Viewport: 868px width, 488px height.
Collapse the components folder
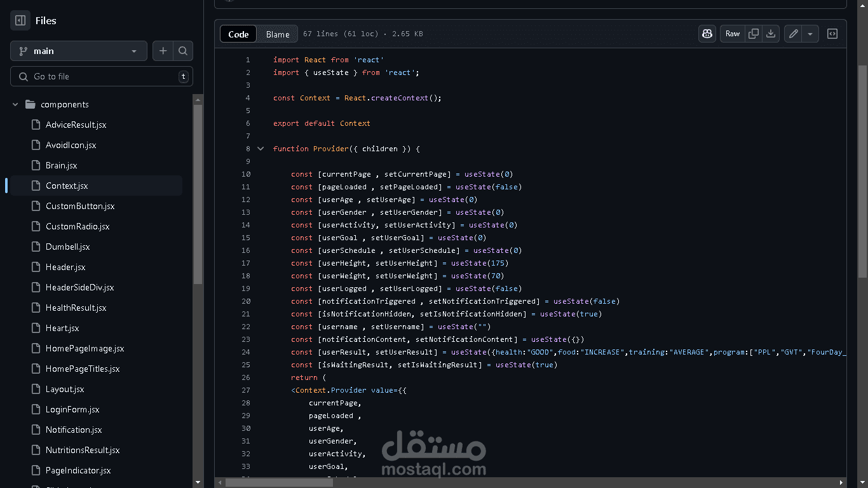(15, 104)
